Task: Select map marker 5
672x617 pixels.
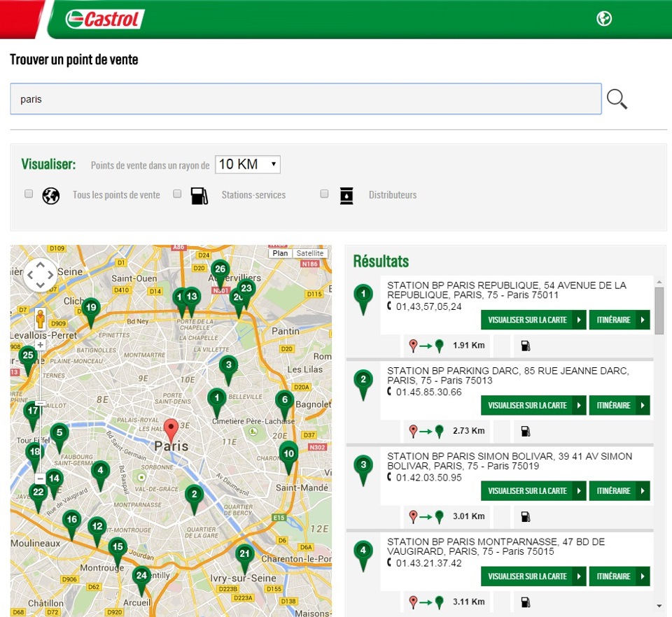Action: tap(59, 437)
